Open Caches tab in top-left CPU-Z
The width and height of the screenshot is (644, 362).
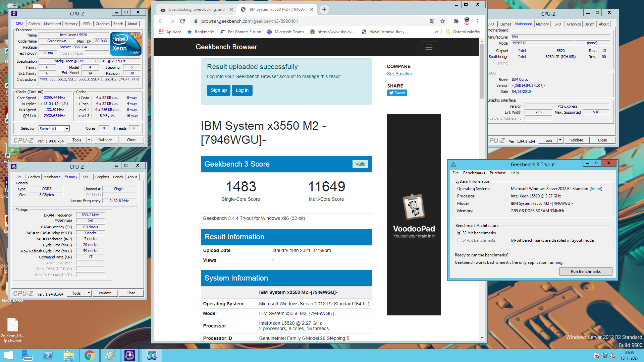coord(34,24)
